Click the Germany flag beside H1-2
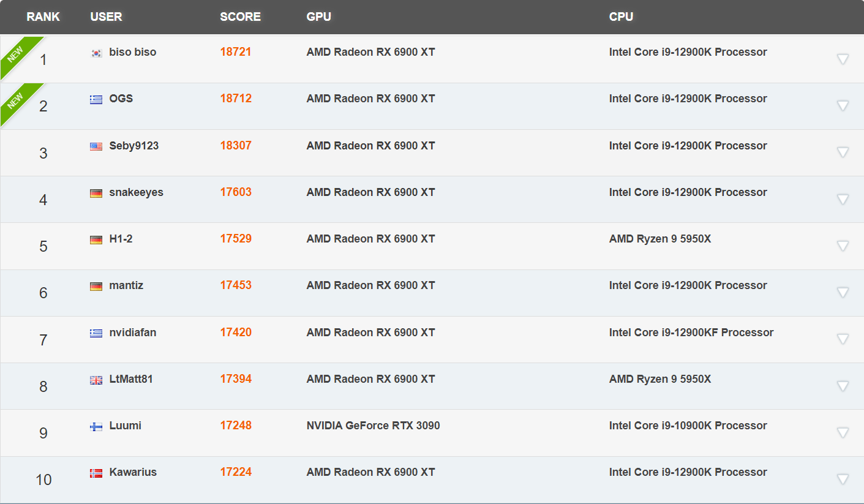This screenshot has width=864, height=504. pos(96,239)
